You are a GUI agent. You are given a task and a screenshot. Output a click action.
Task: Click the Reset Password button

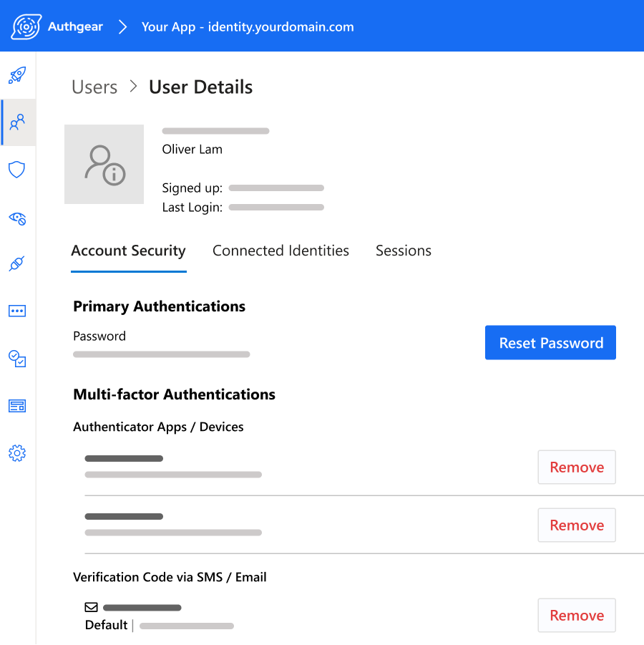point(550,342)
